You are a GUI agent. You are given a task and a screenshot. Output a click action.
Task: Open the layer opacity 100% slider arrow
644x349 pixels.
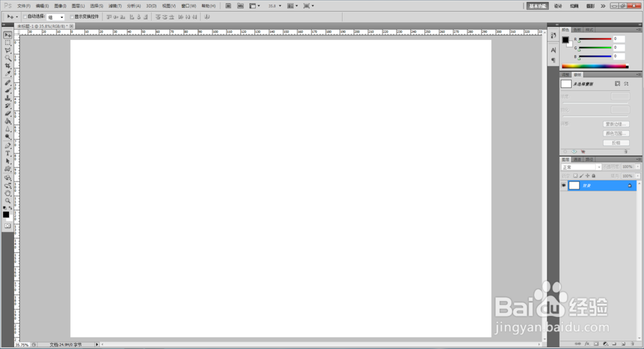tap(638, 167)
